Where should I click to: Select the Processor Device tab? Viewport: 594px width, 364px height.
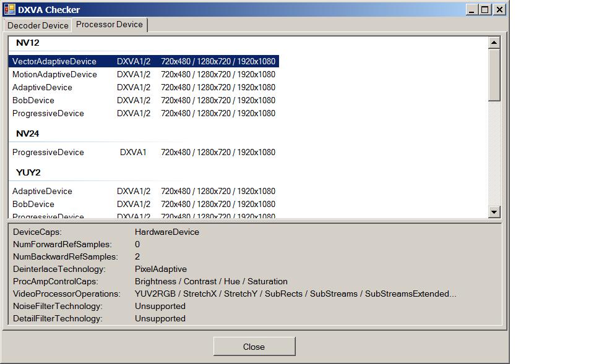(109, 25)
